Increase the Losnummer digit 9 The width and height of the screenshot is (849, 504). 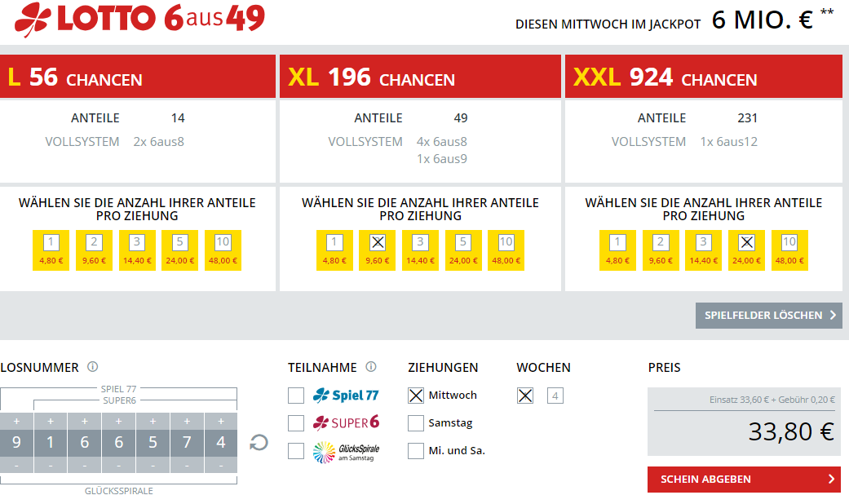[16, 421]
